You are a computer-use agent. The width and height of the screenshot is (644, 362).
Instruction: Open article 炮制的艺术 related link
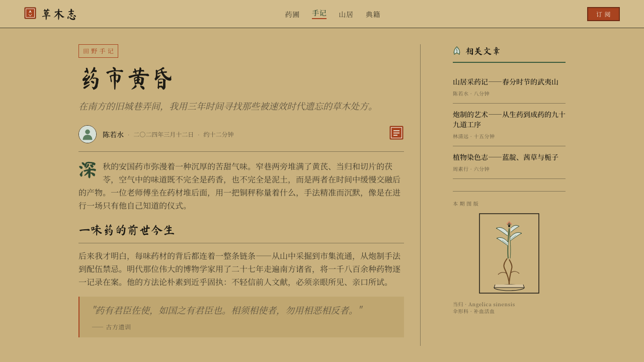pyautogui.click(x=509, y=120)
